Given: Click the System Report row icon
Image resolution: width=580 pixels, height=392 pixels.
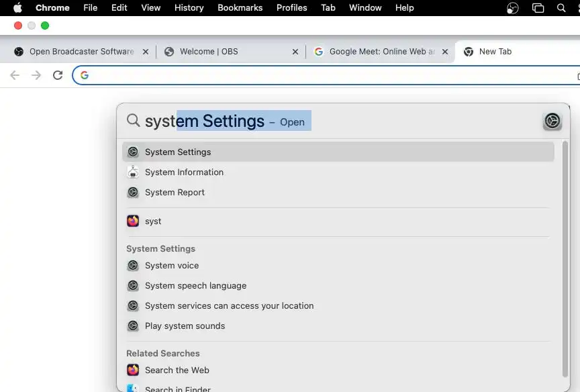Looking at the screenshot, I should (x=133, y=192).
